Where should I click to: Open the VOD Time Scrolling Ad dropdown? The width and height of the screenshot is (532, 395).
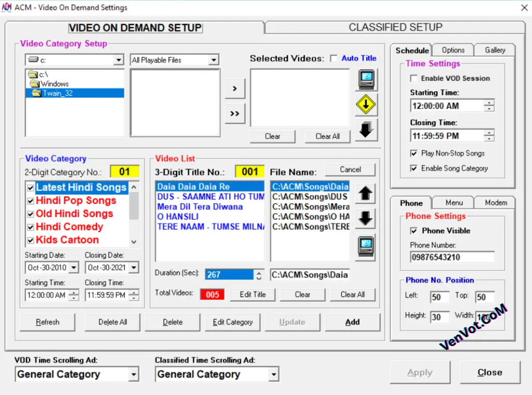pyautogui.click(x=134, y=374)
